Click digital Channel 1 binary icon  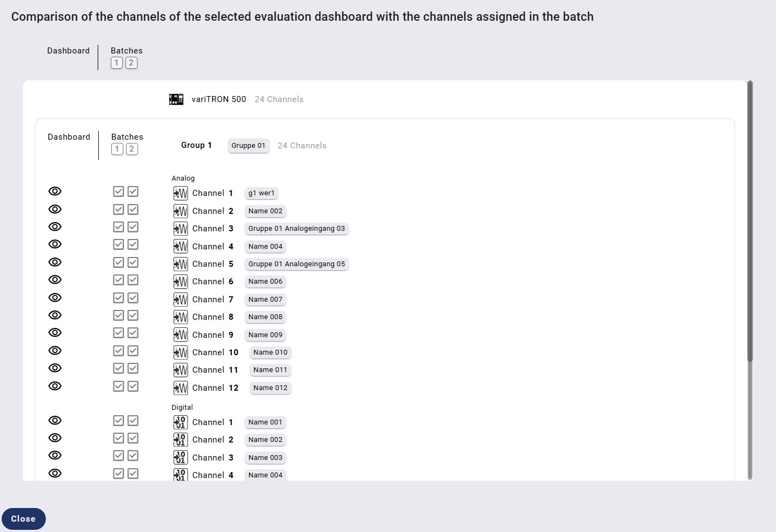(x=181, y=422)
